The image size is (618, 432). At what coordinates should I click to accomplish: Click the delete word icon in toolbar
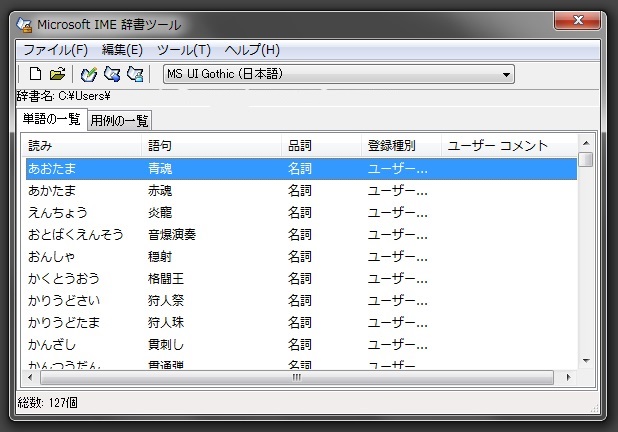(x=135, y=74)
